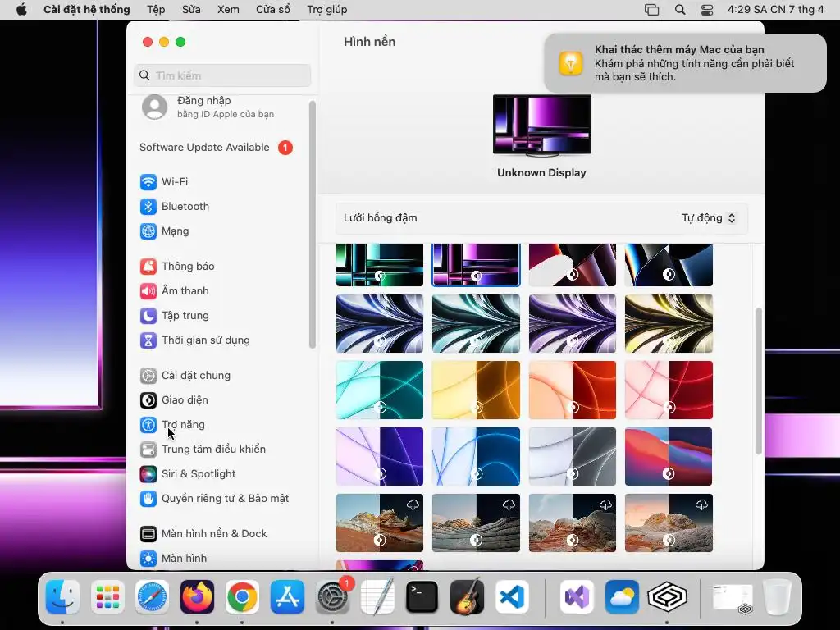Open the Sửa menu
Image resolution: width=840 pixels, height=630 pixels.
click(191, 10)
